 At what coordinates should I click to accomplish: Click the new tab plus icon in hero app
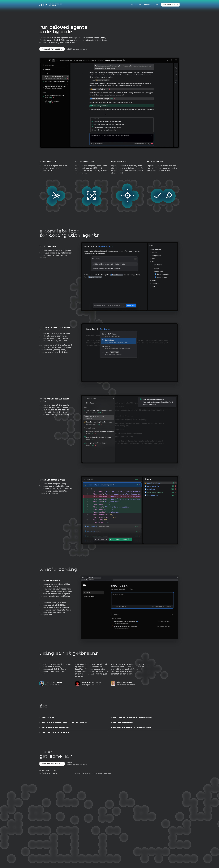(x=57, y=60)
